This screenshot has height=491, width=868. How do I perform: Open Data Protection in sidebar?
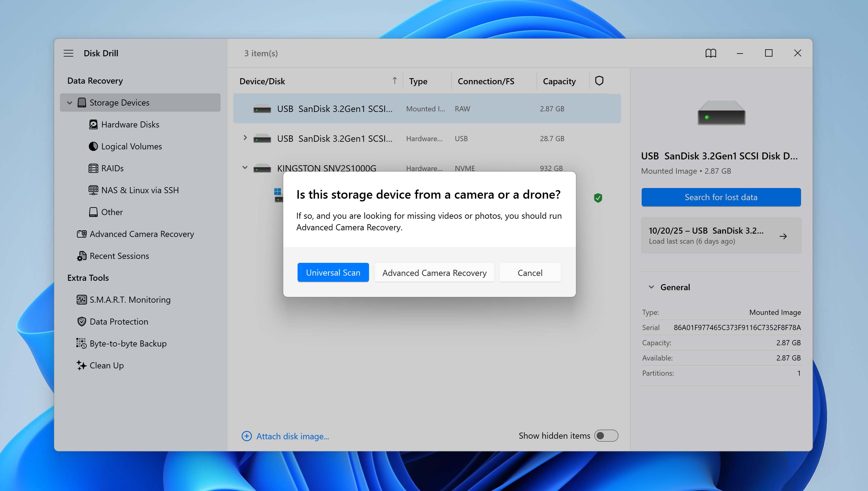[119, 321]
